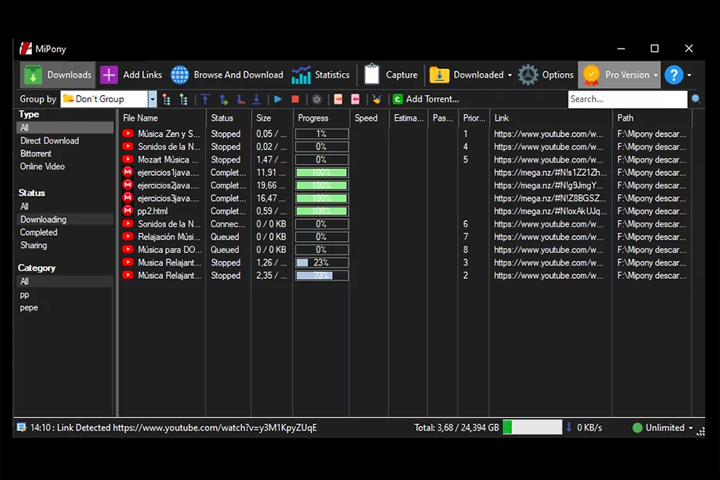Select the Música Zen y S... row
Viewport: 720px width, 480px height.
[404, 134]
